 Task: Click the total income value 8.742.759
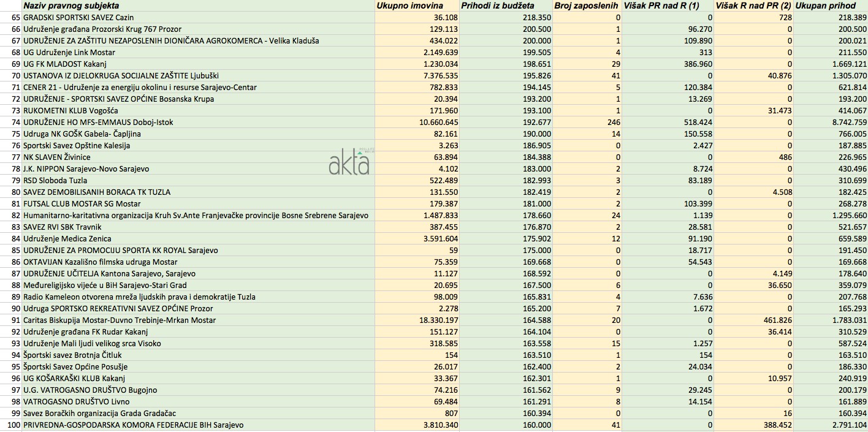[x=845, y=123]
